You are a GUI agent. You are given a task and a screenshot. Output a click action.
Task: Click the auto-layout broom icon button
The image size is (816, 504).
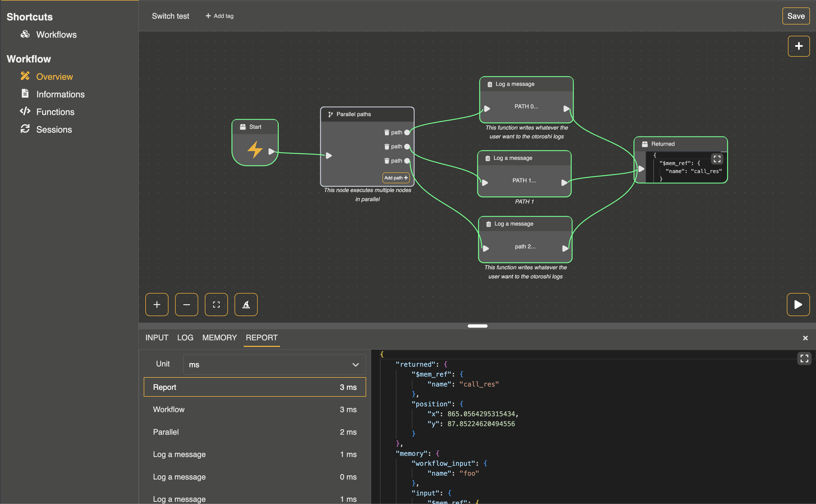[246, 304]
